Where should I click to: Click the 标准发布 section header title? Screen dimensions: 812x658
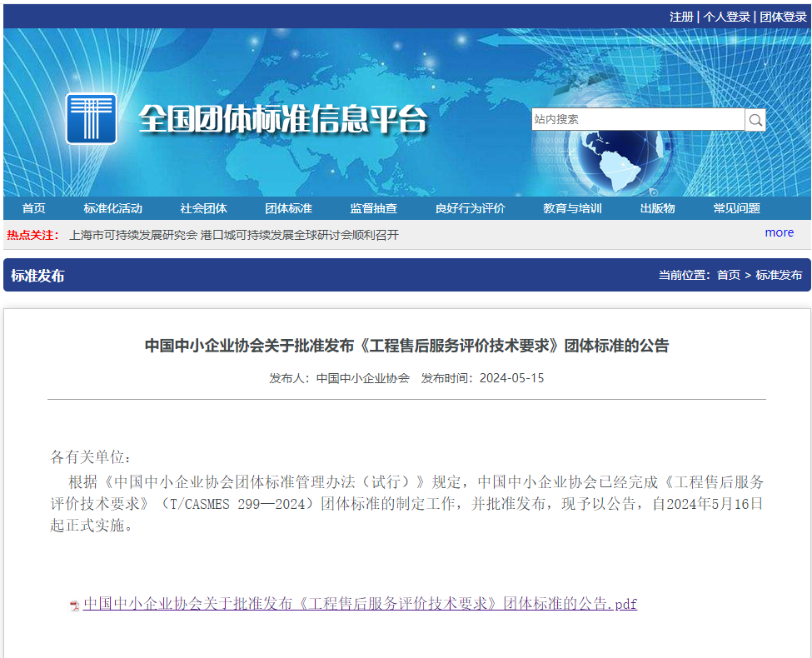coord(37,276)
